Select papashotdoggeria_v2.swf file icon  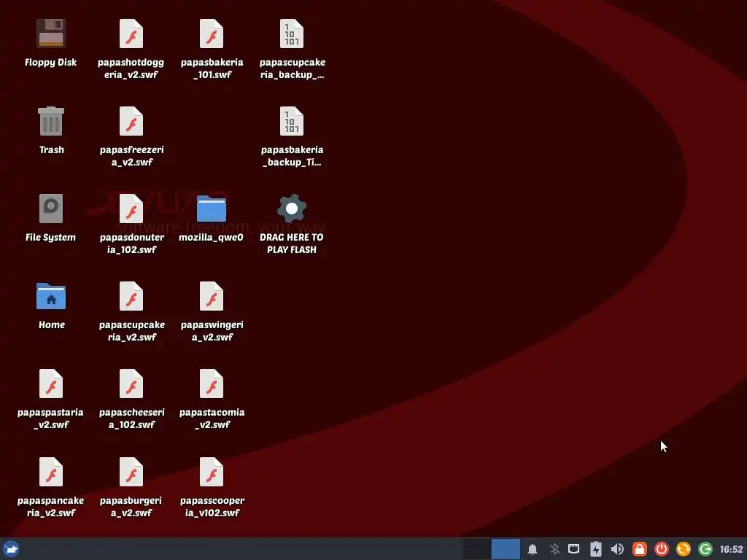coord(131,34)
